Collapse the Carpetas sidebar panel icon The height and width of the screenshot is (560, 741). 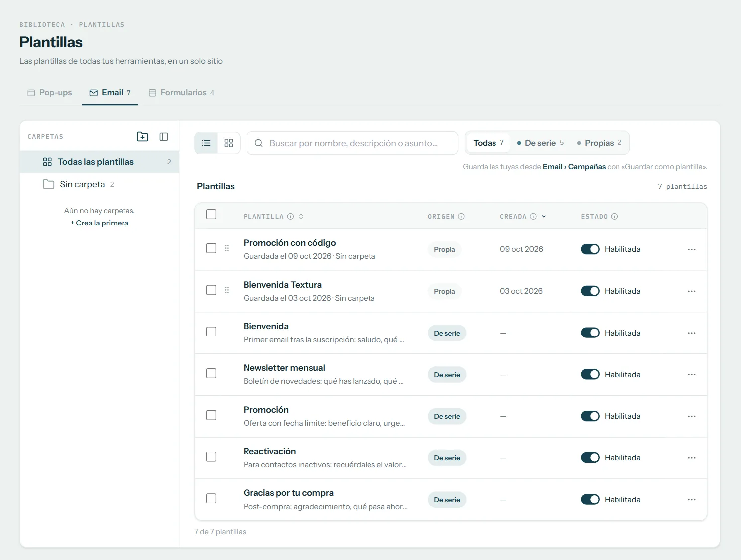pos(164,137)
